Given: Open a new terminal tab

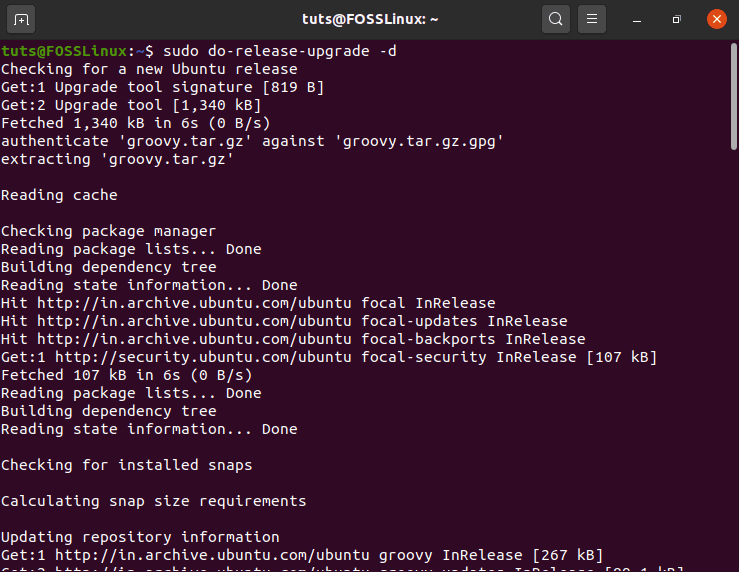Looking at the screenshot, I should (x=21, y=19).
